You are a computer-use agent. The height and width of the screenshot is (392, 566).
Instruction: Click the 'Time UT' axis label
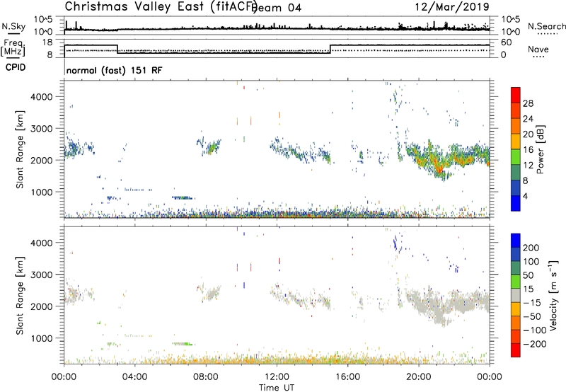(x=277, y=388)
